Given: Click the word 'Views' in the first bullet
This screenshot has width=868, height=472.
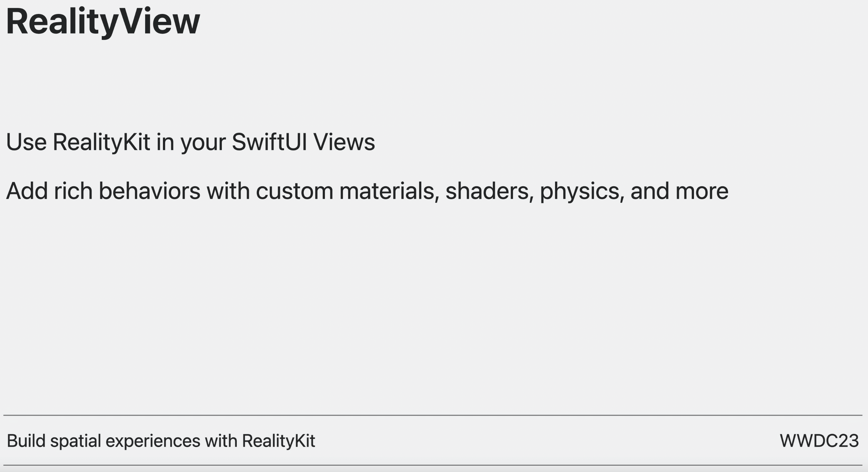Looking at the screenshot, I should click(x=344, y=142).
